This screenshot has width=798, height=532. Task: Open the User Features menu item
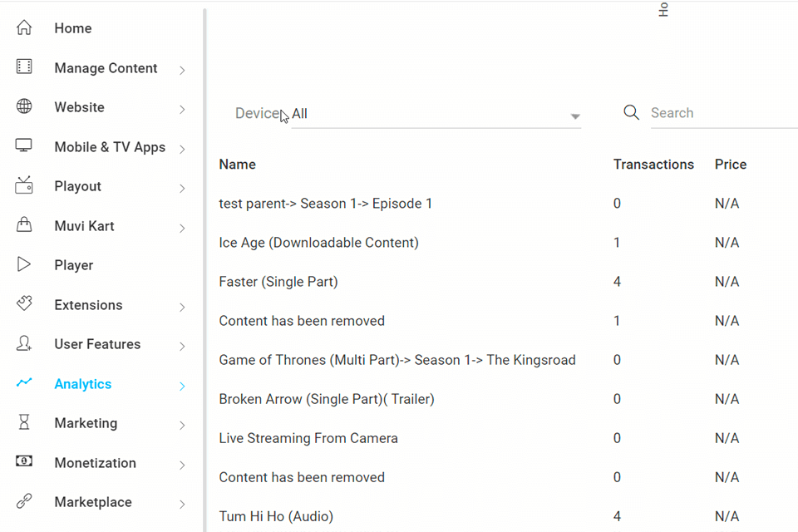(97, 344)
